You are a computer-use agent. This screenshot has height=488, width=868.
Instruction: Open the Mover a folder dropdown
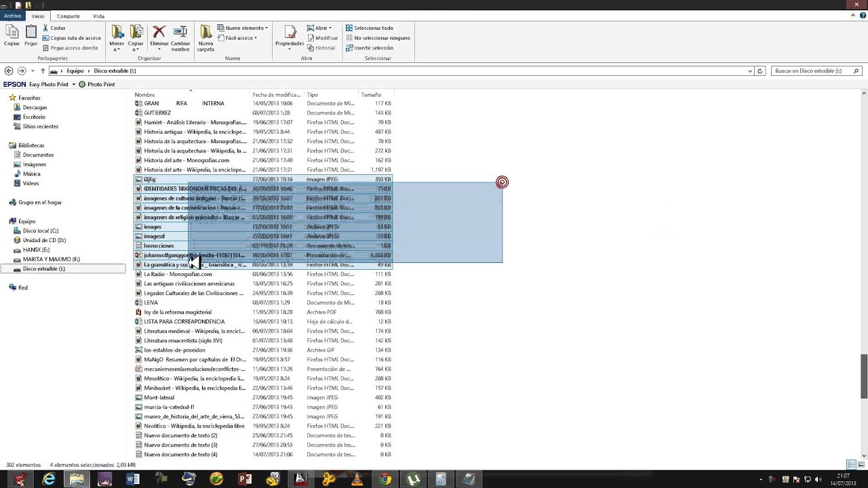click(x=117, y=38)
